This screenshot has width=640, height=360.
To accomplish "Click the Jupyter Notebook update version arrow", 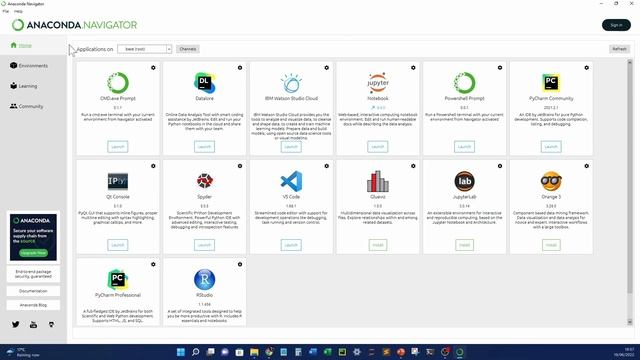I will click(x=373, y=108).
